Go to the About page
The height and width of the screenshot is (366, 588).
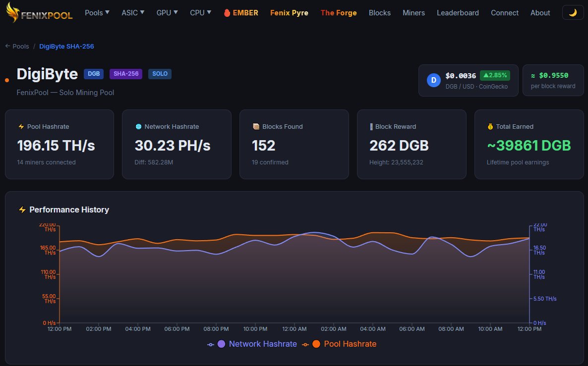click(x=540, y=13)
